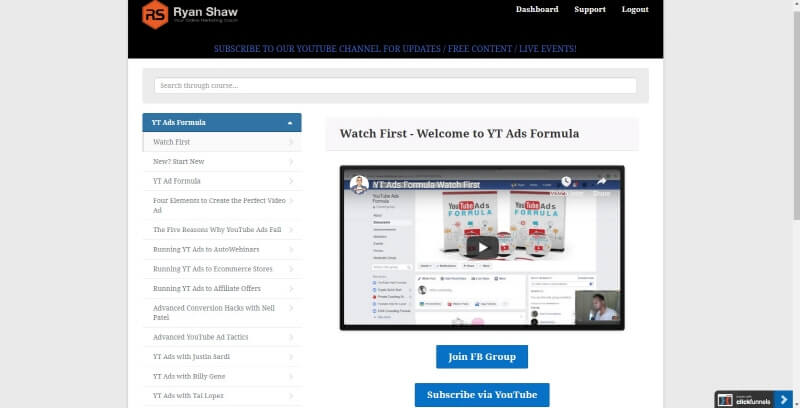Click the YT Ads Formula section header
800x408 pixels.
tap(222, 123)
